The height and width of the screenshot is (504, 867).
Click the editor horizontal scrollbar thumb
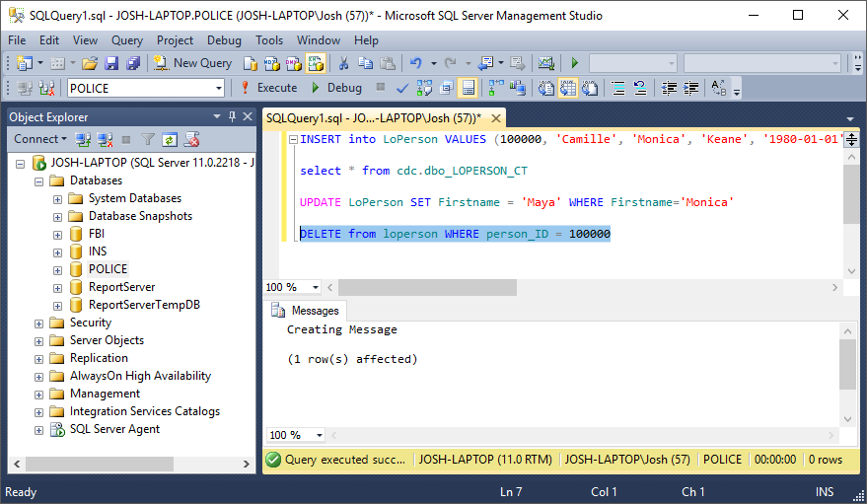click(x=427, y=287)
